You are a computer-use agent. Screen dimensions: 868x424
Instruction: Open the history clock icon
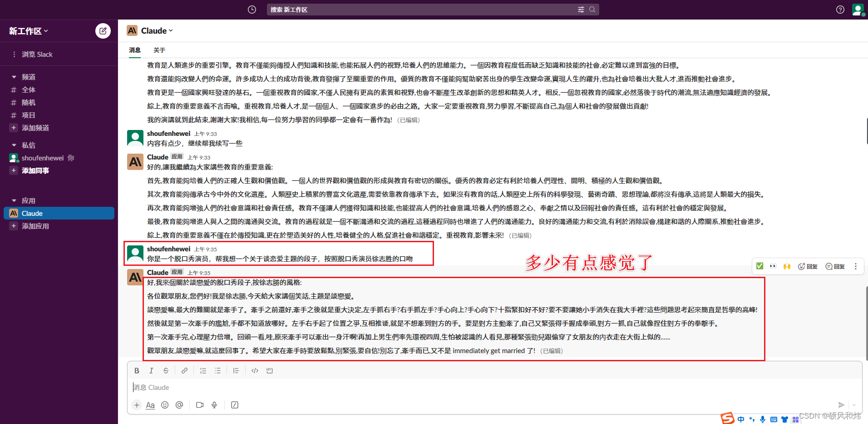tap(252, 10)
